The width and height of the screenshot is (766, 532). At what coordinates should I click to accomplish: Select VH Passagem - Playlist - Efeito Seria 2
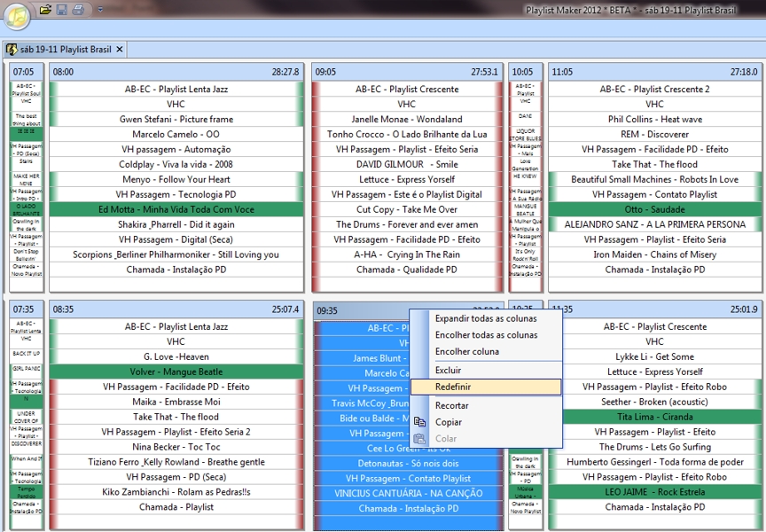pyautogui.click(x=176, y=433)
